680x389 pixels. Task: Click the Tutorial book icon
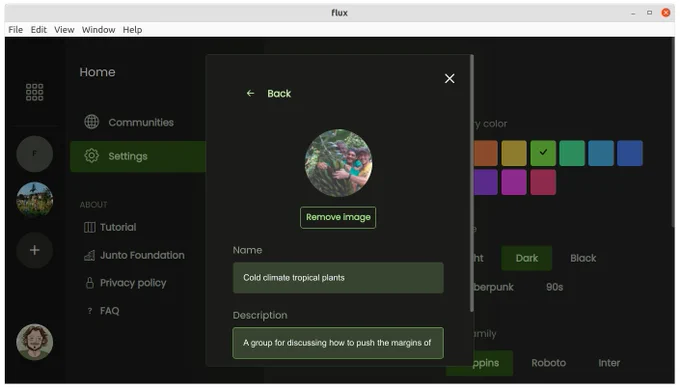point(89,227)
